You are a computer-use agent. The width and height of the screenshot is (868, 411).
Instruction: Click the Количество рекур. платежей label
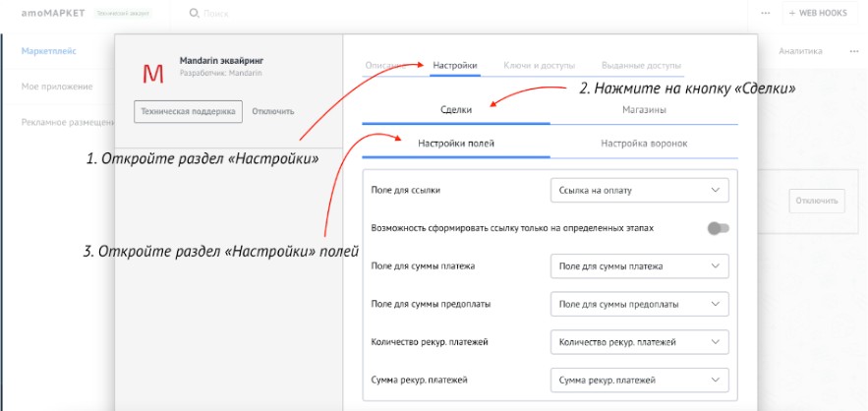(x=430, y=342)
